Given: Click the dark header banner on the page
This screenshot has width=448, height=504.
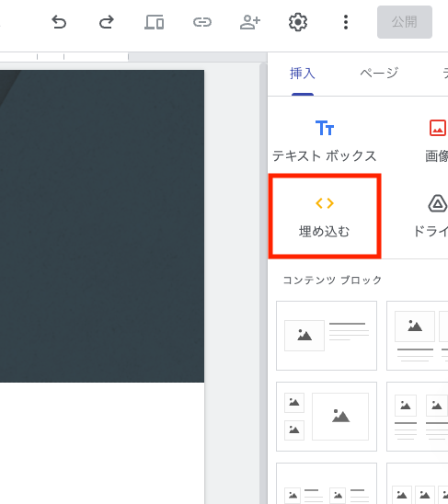Looking at the screenshot, I should [x=102, y=226].
